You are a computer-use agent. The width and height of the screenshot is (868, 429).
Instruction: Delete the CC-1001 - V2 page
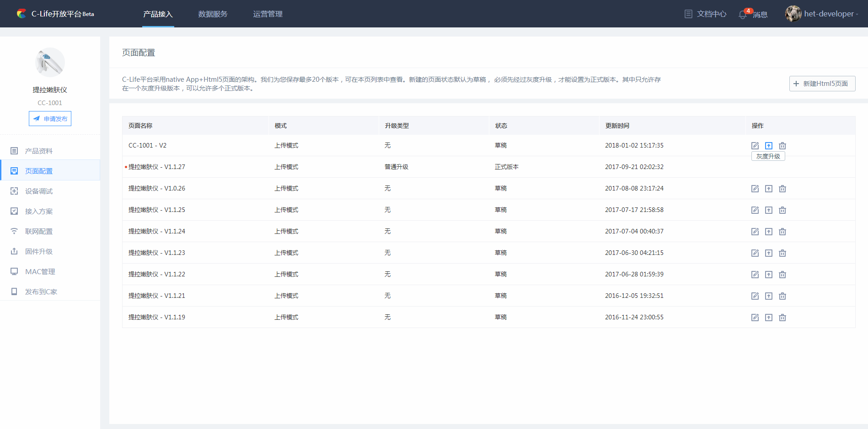coord(782,146)
